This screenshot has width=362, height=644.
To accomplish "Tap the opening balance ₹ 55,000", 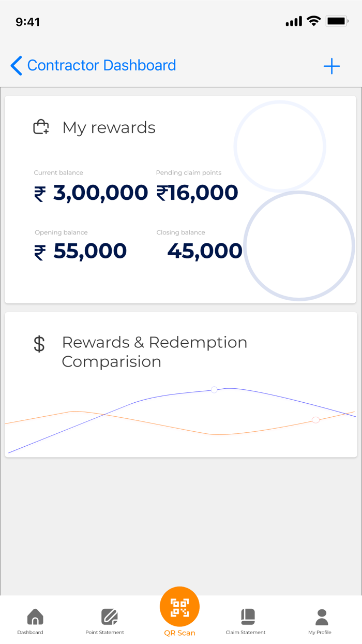I will [x=81, y=252].
